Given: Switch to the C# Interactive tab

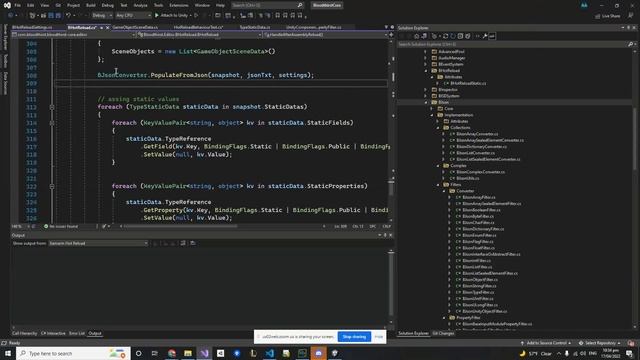Looking at the screenshot, I should pyautogui.click(x=53, y=333).
